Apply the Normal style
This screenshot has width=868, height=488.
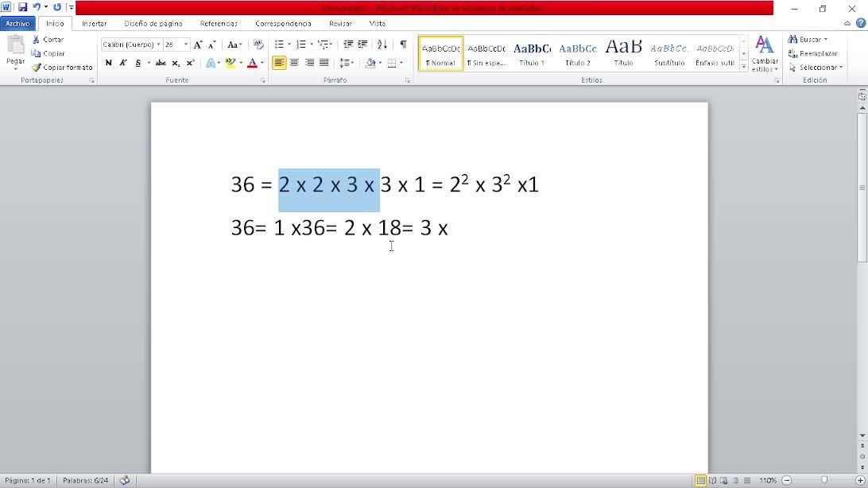pyautogui.click(x=440, y=53)
